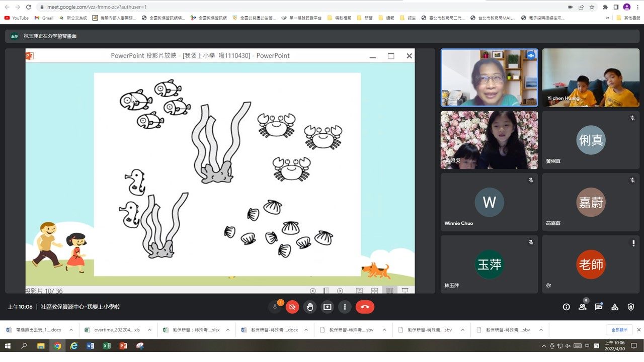This screenshot has width=644, height=362.
Task: Open the three-dot more options menu
Action: [345, 307]
